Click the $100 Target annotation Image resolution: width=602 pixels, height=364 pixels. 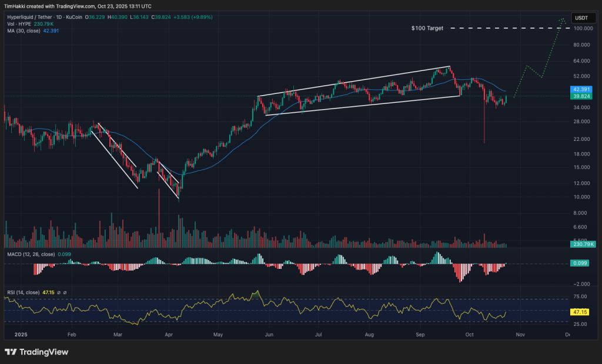[x=426, y=28]
